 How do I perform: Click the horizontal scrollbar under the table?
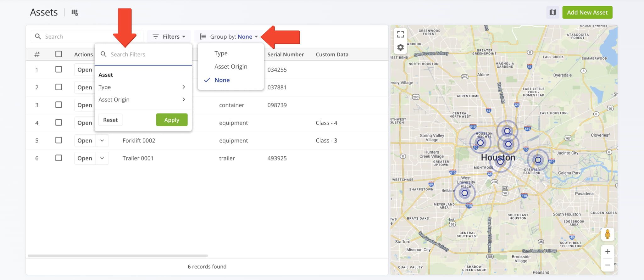(x=118, y=256)
